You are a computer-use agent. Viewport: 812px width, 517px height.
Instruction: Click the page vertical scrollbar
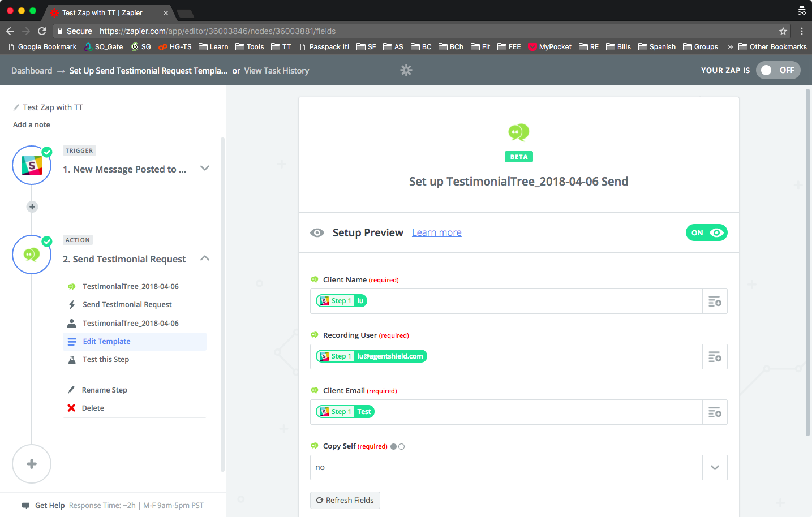tap(808, 263)
